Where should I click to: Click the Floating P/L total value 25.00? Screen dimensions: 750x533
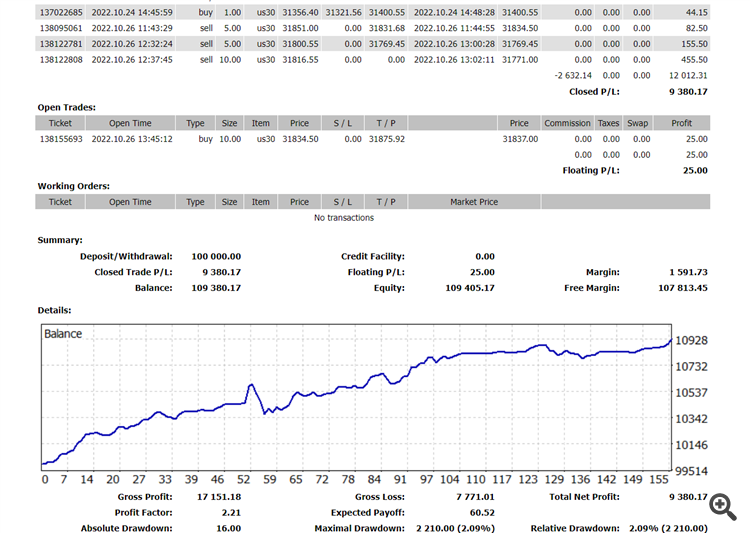coord(695,170)
